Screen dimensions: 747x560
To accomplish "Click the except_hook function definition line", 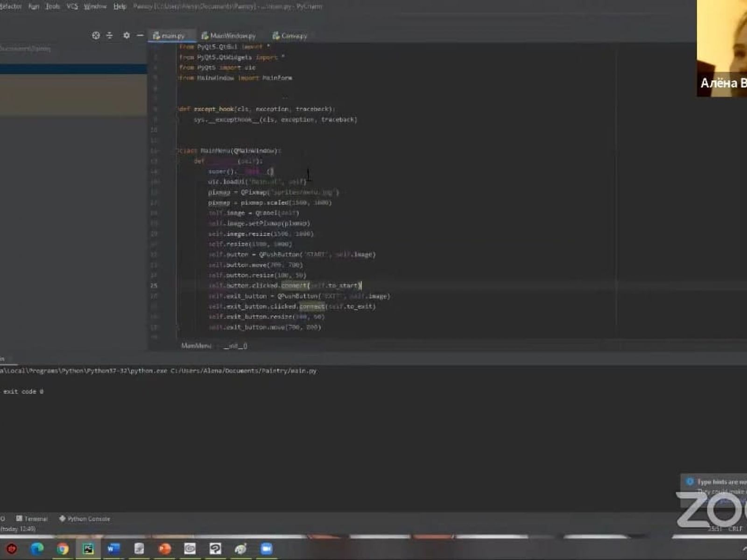I will tap(257, 109).
